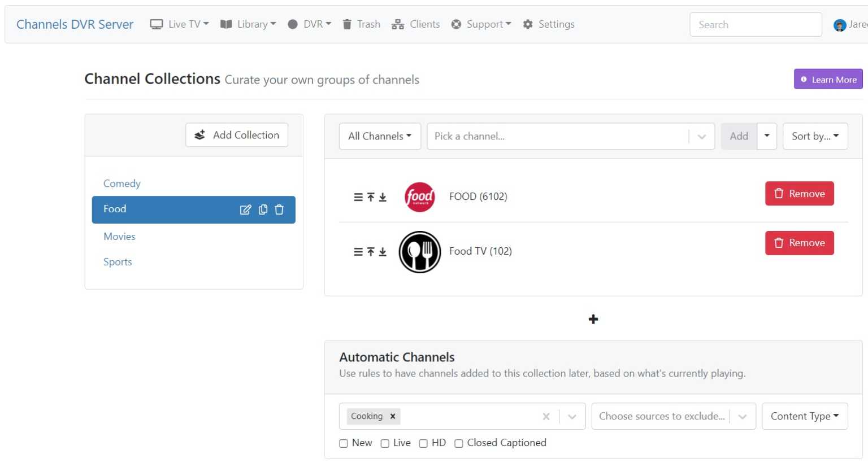Enable the New checkbox

(x=343, y=443)
